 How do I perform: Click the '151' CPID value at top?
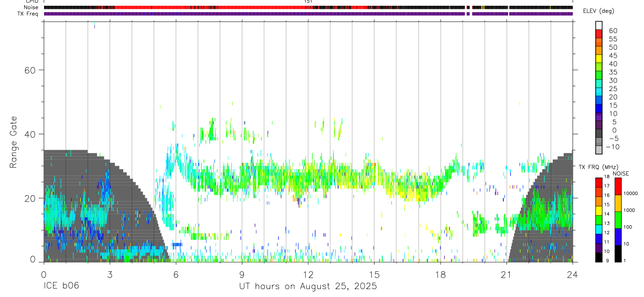click(308, 2)
